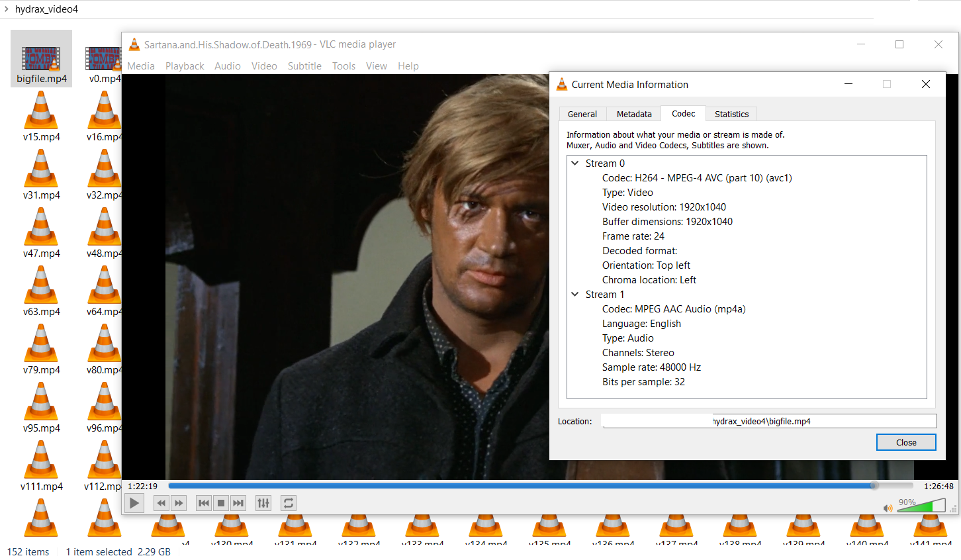Select 'Buffer dimensions: 1920x1040' row
961x560 pixels.
tap(667, 222)
